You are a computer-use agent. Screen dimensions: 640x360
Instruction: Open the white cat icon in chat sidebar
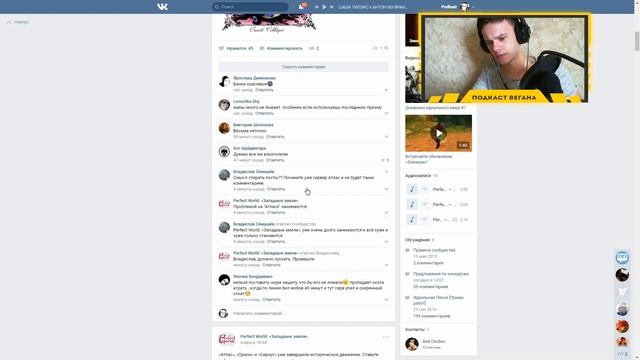(622, 292)
